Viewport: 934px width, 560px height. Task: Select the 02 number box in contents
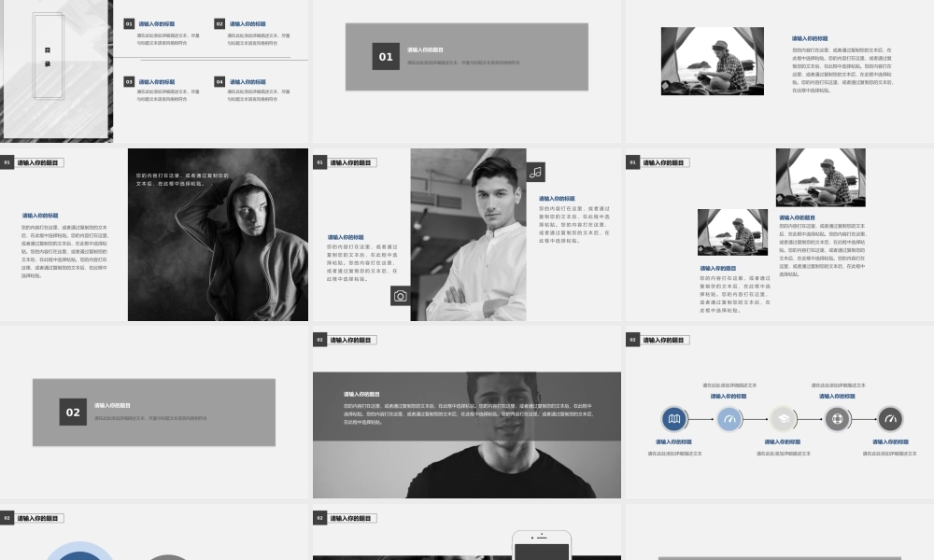coord(219,24)
